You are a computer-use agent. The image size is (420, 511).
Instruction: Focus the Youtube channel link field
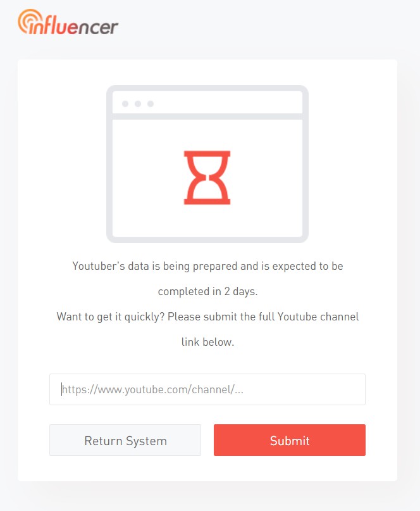tap(207, 389)
